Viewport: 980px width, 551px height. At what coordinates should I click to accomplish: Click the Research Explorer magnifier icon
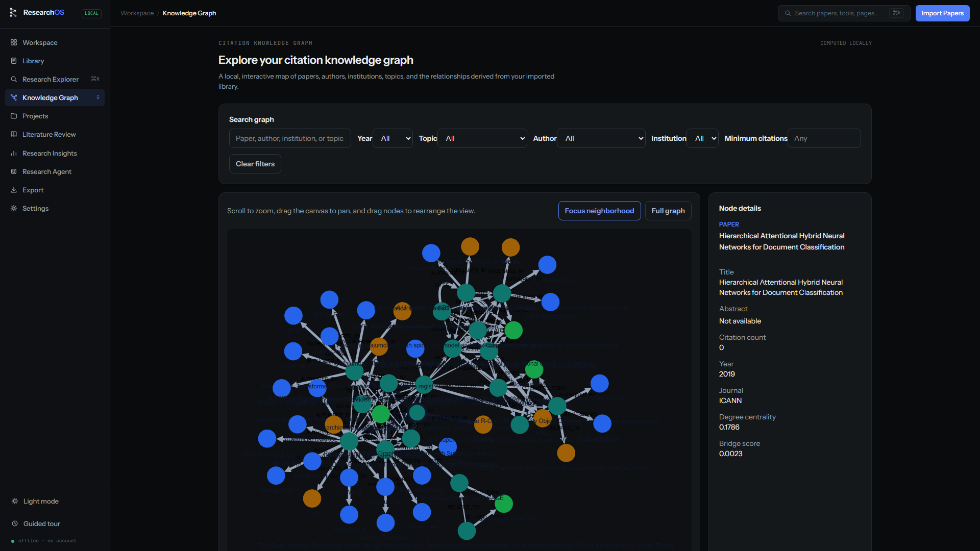click(x=14, y=79)
